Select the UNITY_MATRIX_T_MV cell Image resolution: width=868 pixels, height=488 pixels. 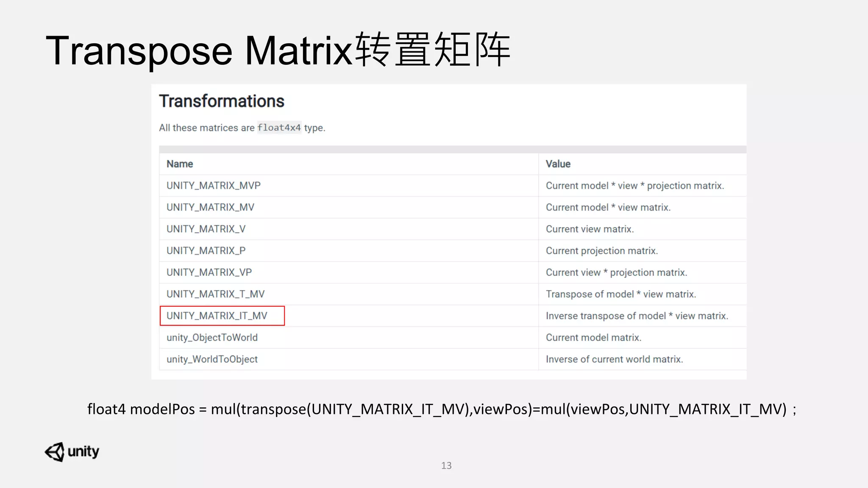click(x=215, y=294)
